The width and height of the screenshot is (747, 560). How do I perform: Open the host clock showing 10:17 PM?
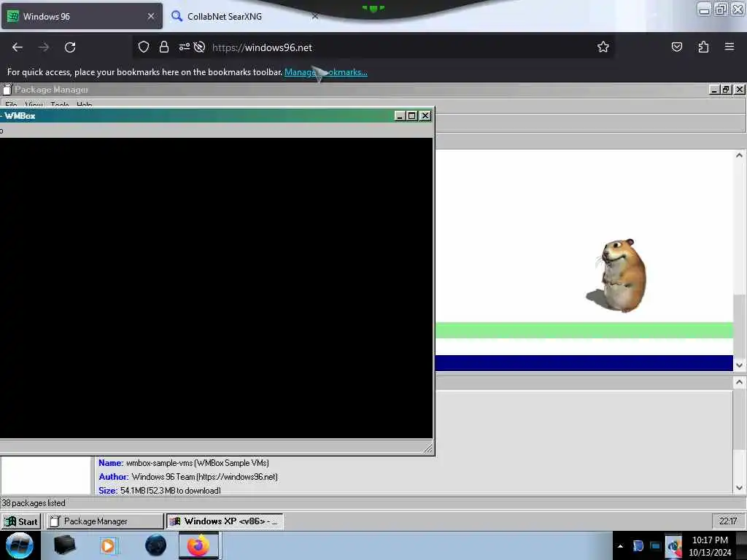tap(710, 546)
